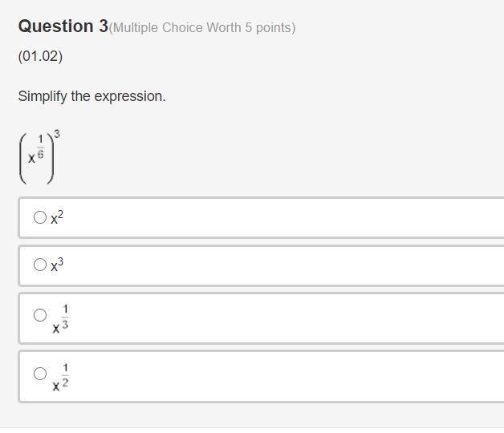504x433 pixels.
Task: Click the x² answer label text
Action: click(x=57, y=217)
